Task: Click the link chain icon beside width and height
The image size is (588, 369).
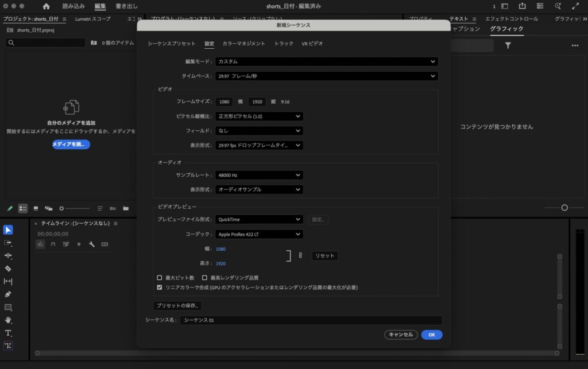Action: 300,256
